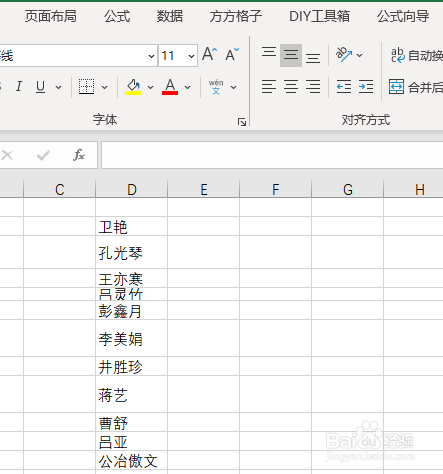Select cell containing 王亦寒
Image resolution: width=443 pixels, height=474 pixels.
(x=132, y=278)
